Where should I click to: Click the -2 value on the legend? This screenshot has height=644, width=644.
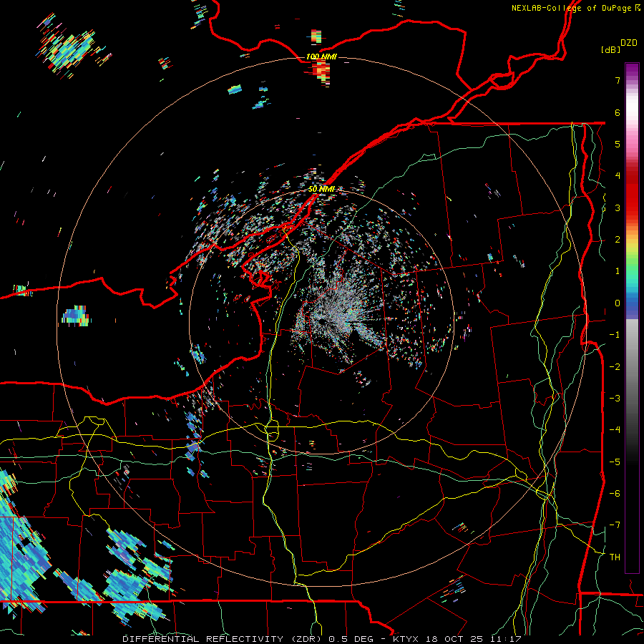[x=615, y=367]
